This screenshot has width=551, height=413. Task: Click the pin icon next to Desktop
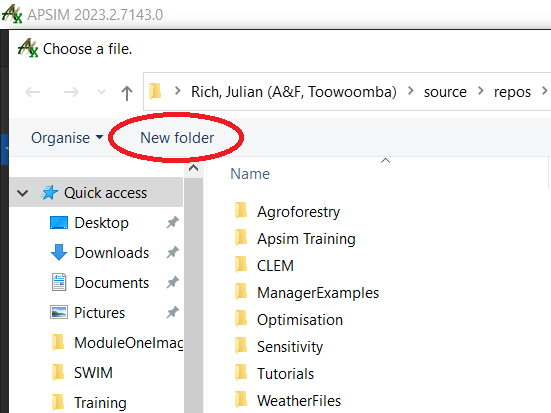pos(173,222)
